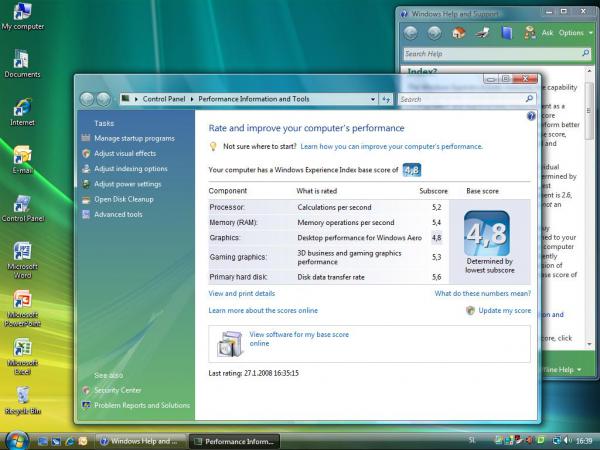The width and height of the screenshot is (600, 450).
Task: Open Recycle Bin desktop icon
Action: (21, 396)
